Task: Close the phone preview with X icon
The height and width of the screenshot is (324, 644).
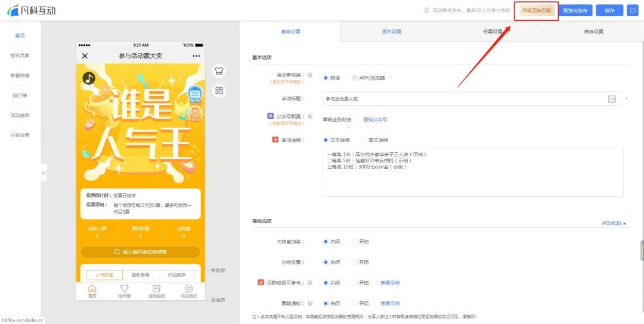Action: [x=85, y=56]
